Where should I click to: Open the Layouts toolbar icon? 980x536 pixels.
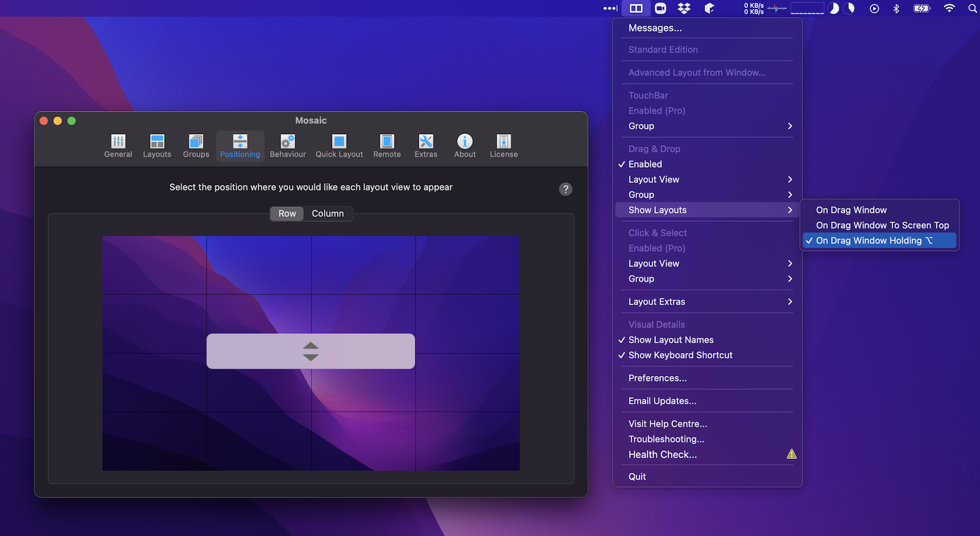click(157, 146)
